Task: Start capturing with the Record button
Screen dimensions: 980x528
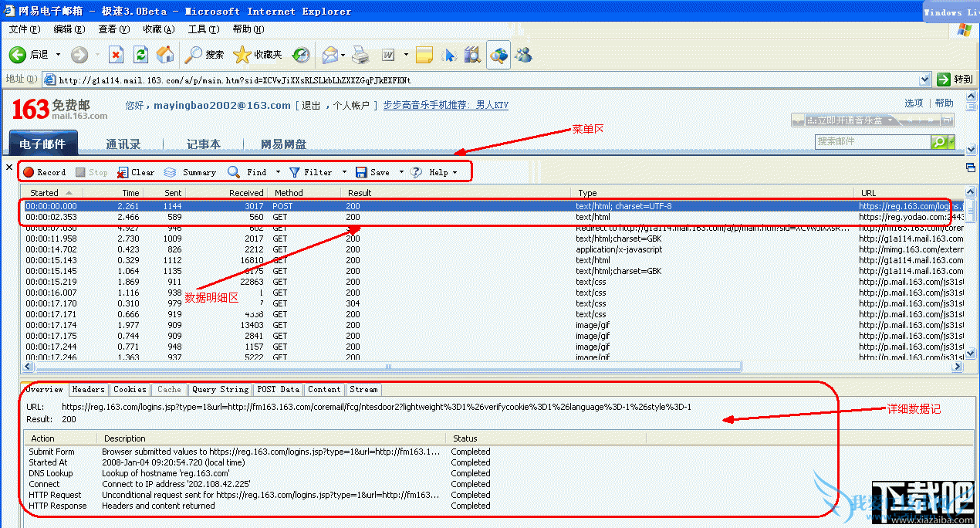Action: point(44,172)
